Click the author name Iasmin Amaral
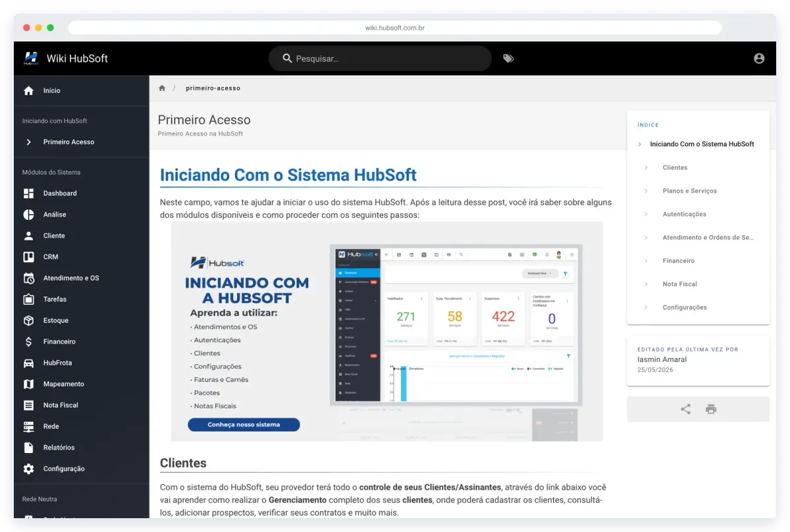The height and width of the screenshot is (532, 790). (x=662, y=359)
